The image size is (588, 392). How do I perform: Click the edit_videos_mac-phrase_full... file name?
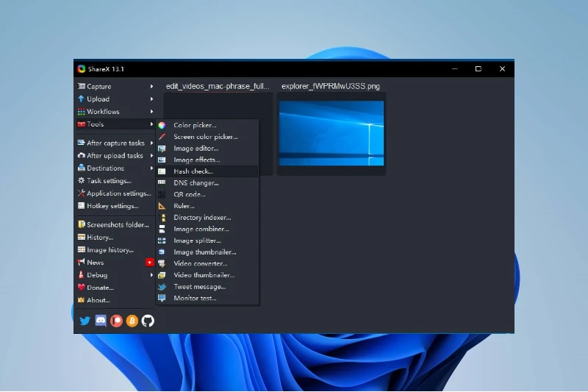(218, 86)
